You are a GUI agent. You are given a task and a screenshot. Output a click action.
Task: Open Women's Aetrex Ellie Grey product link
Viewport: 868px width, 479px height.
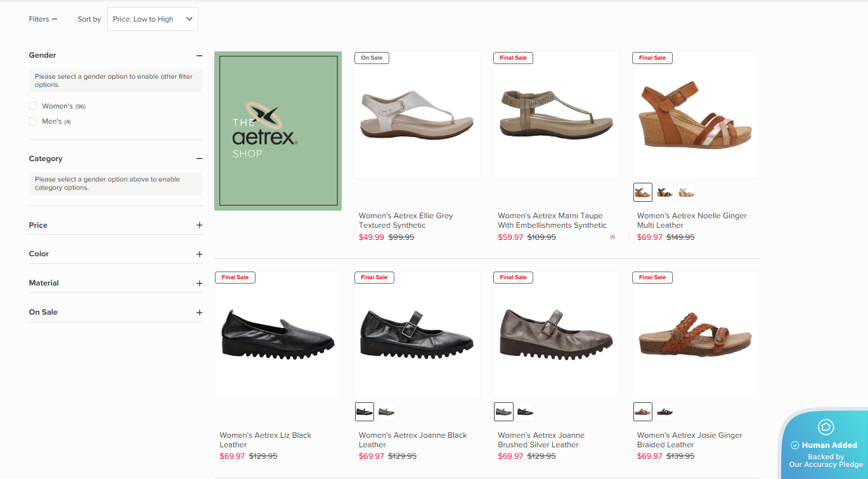tap(406, 220)
